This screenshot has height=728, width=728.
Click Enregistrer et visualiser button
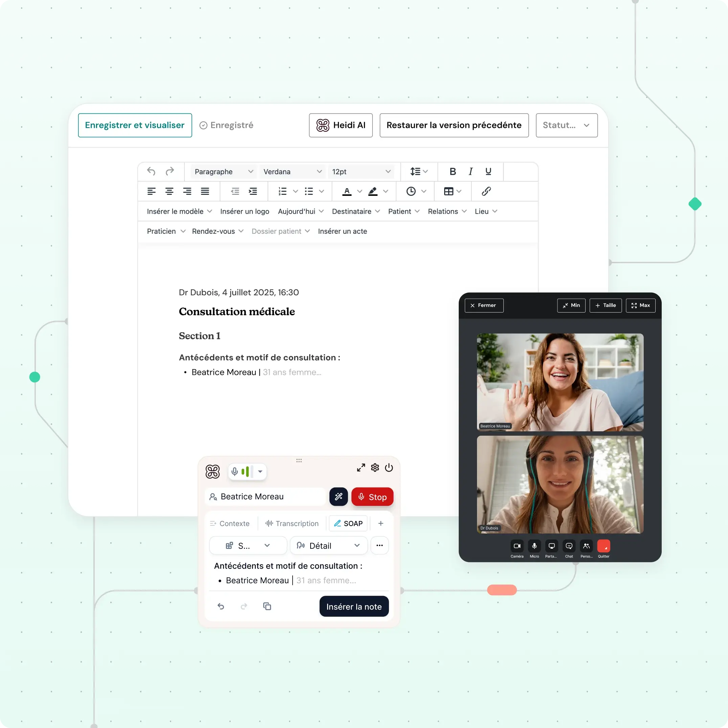135,125
